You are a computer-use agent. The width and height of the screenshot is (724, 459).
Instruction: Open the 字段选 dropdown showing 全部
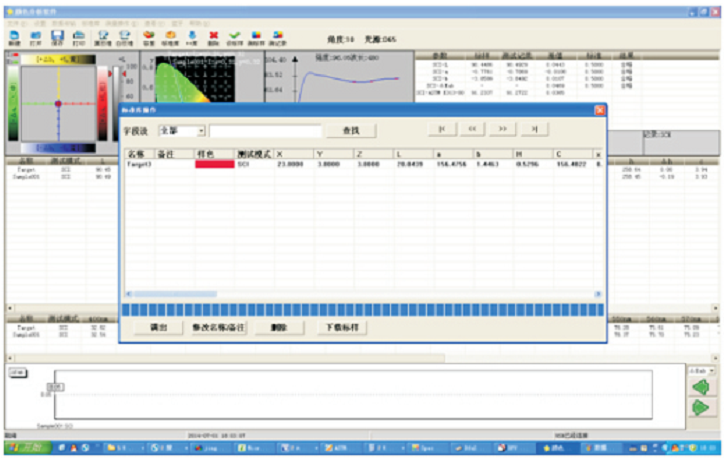pos(201,131)
